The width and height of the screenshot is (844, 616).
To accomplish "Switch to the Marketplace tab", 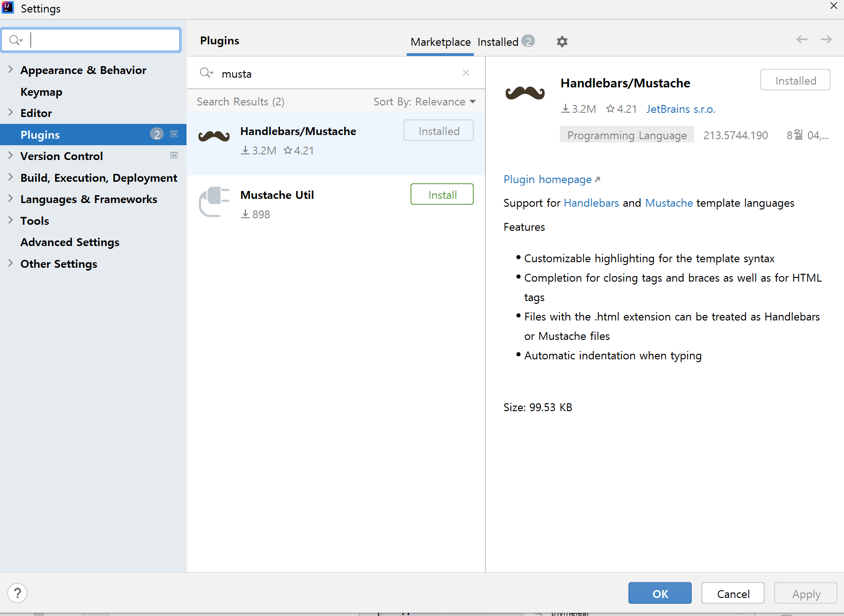I will 441,42.
